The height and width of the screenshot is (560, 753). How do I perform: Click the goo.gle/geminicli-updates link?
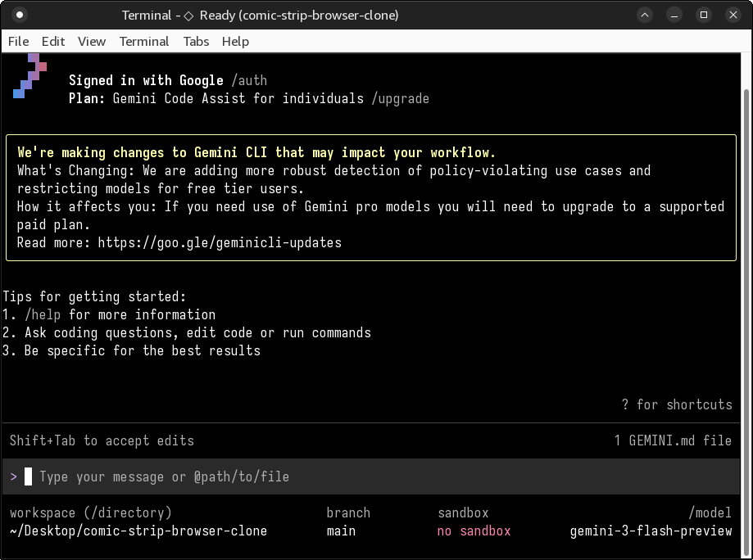pyautogui.click(x=219, y=242)
